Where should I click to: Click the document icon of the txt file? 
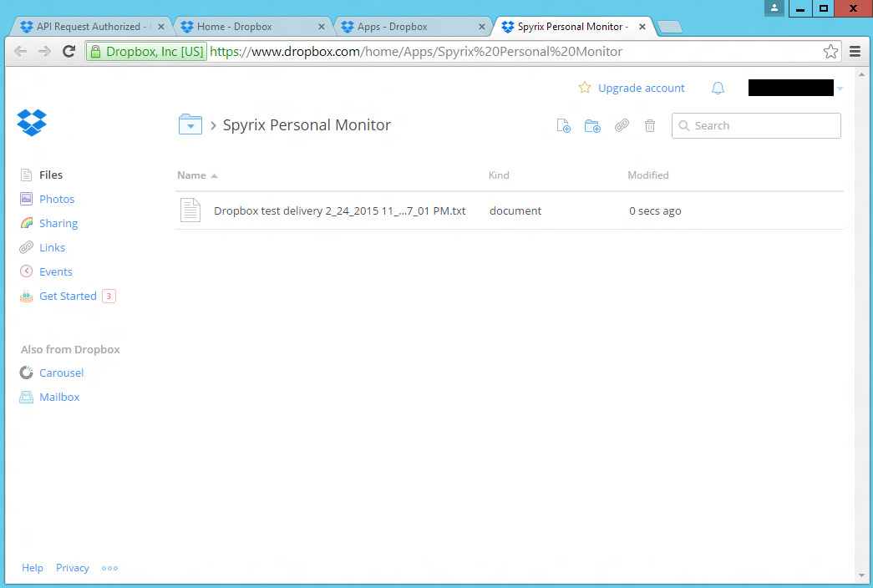[x=190, y=210]
